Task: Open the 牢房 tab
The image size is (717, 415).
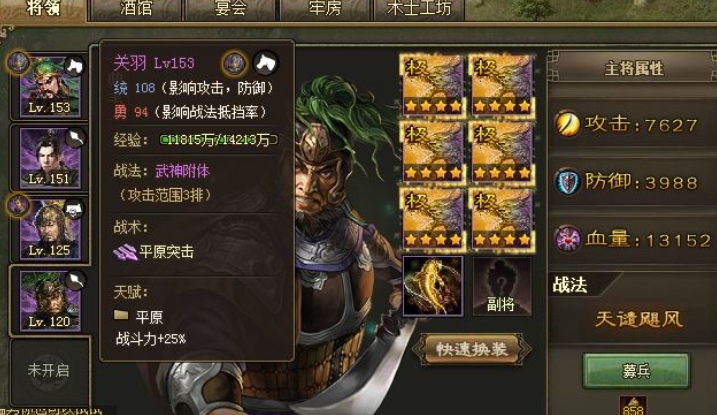Action: coord(325,9)
